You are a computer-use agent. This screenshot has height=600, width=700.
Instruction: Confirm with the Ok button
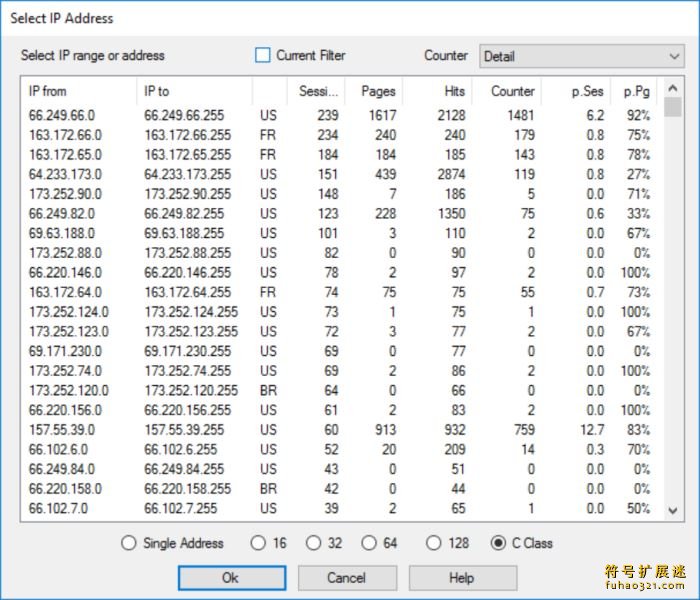pos(232,578)
